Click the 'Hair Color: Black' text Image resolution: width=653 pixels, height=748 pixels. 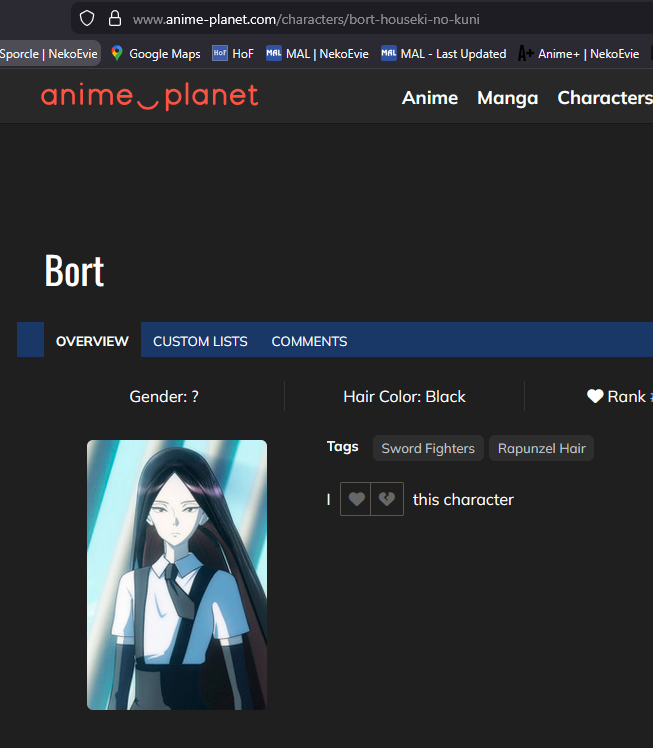pyautogui.click(x=404, y=396)
